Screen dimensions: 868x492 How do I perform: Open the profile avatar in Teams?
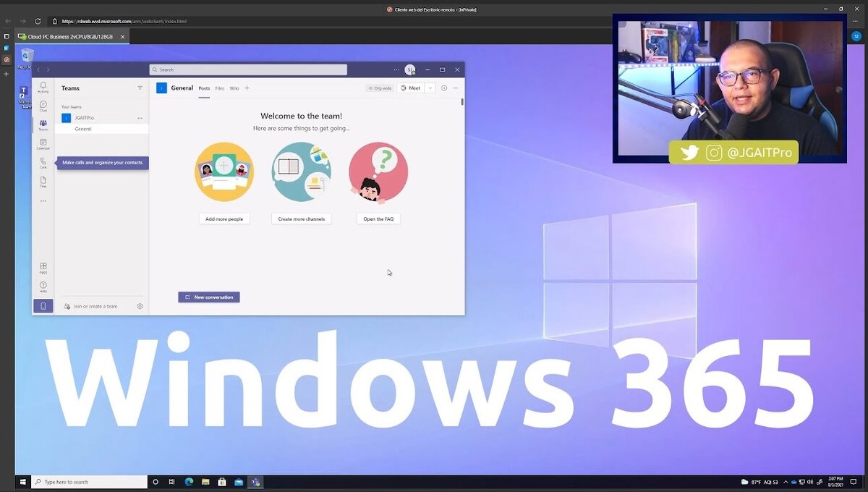(410, 69)
